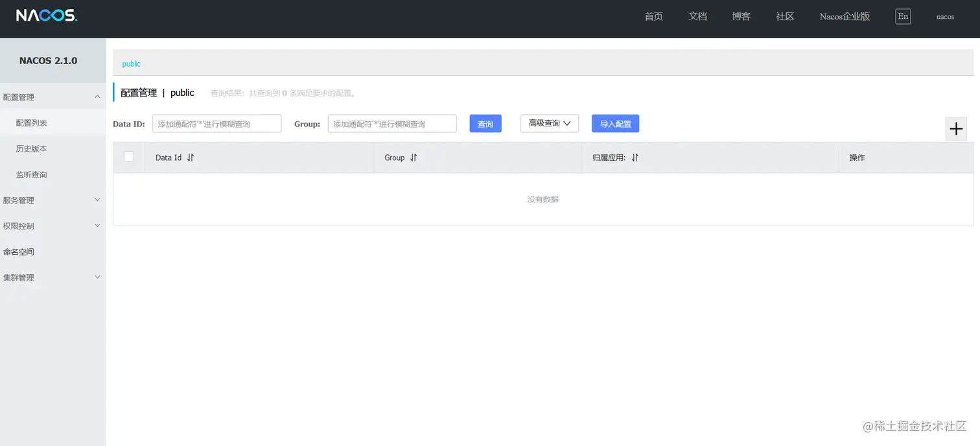Click the 查询 search button
This screenshot has width=980, height=446.
[485, 123]
